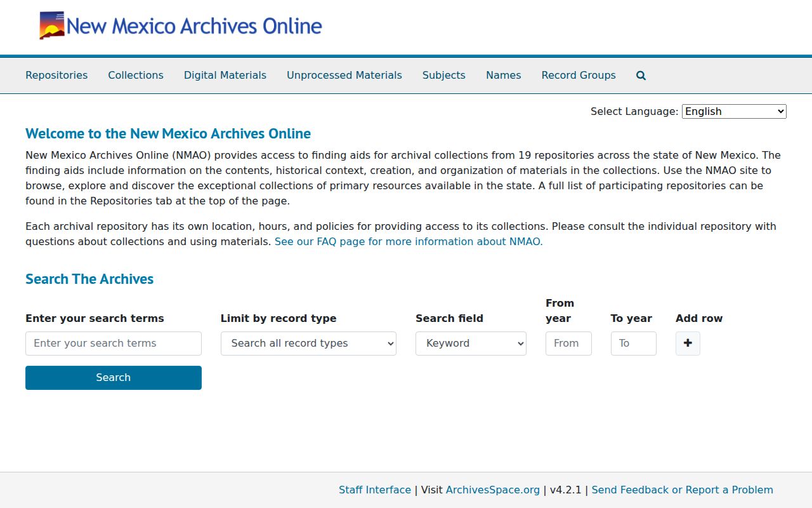Screen dimensions: 812x508
Task: Click the v4.2.1 version text
Action: (566, 490)
